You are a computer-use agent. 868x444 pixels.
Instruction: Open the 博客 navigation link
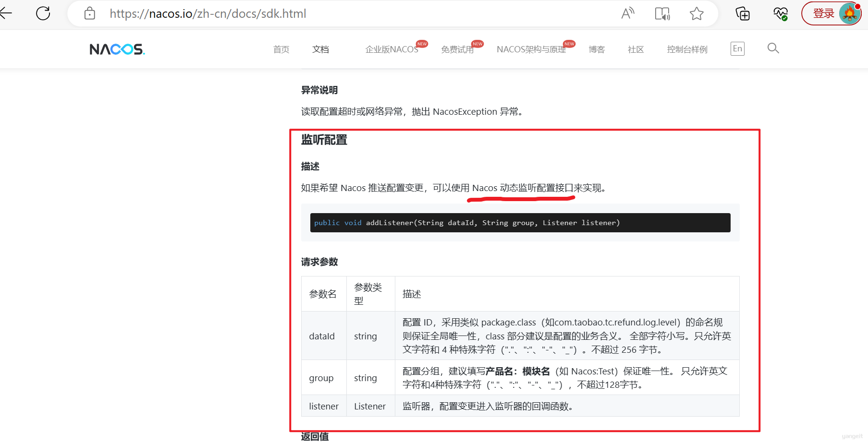coord(597,49)
